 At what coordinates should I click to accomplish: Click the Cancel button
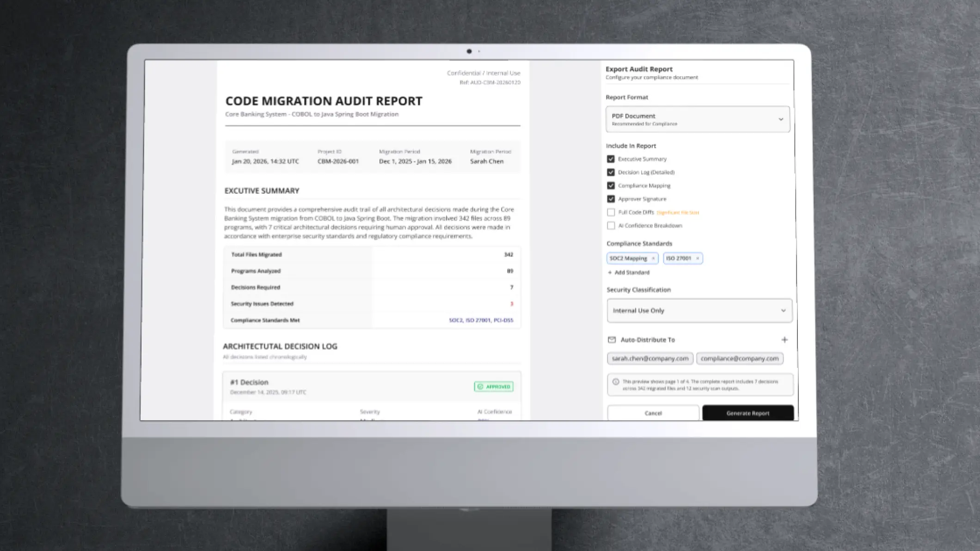[x=653, y=413]
